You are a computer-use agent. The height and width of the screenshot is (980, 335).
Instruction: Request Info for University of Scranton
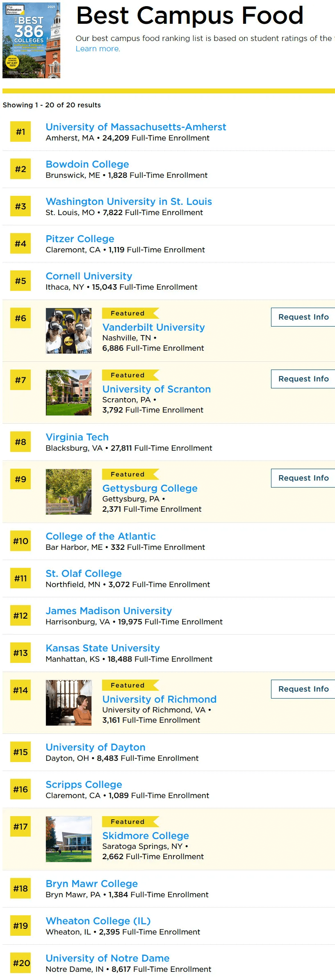[x=303, y=379]
